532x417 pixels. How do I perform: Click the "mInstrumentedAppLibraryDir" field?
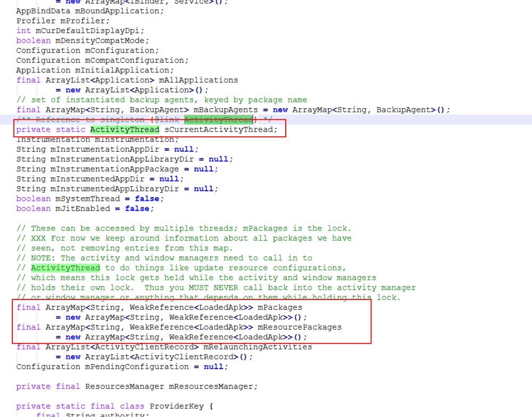115,189
